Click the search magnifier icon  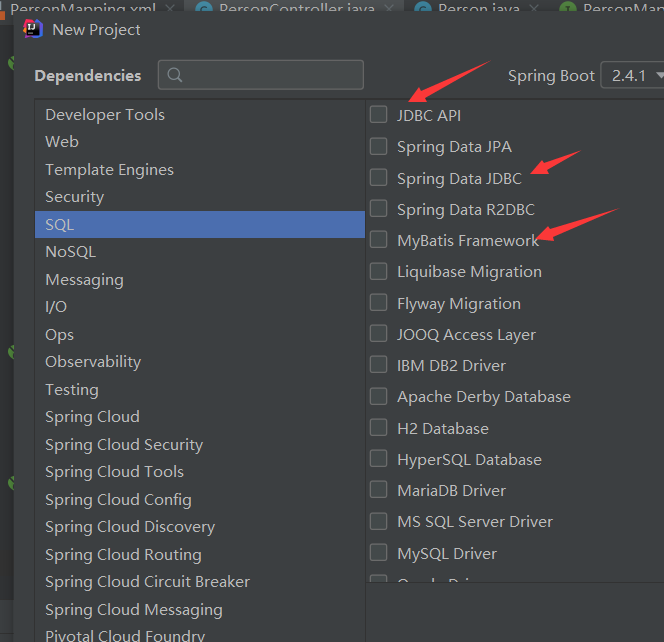[174, 75]
